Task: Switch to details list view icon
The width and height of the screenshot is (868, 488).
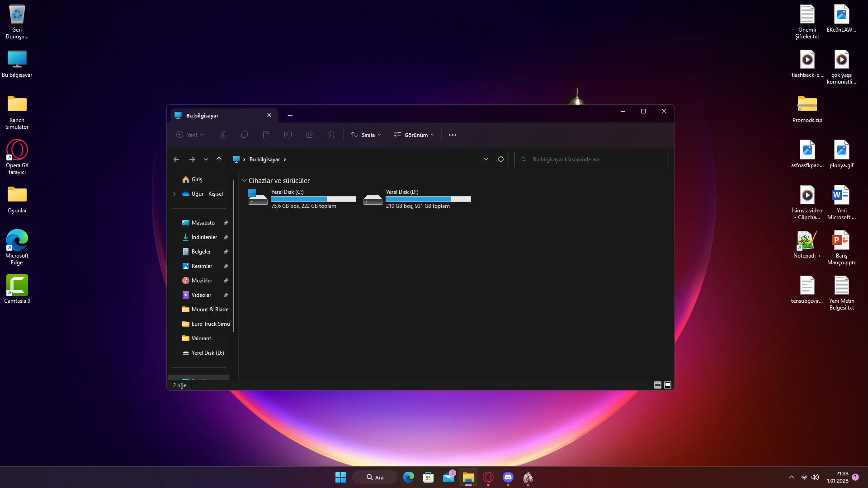Action: coord(657,385)
